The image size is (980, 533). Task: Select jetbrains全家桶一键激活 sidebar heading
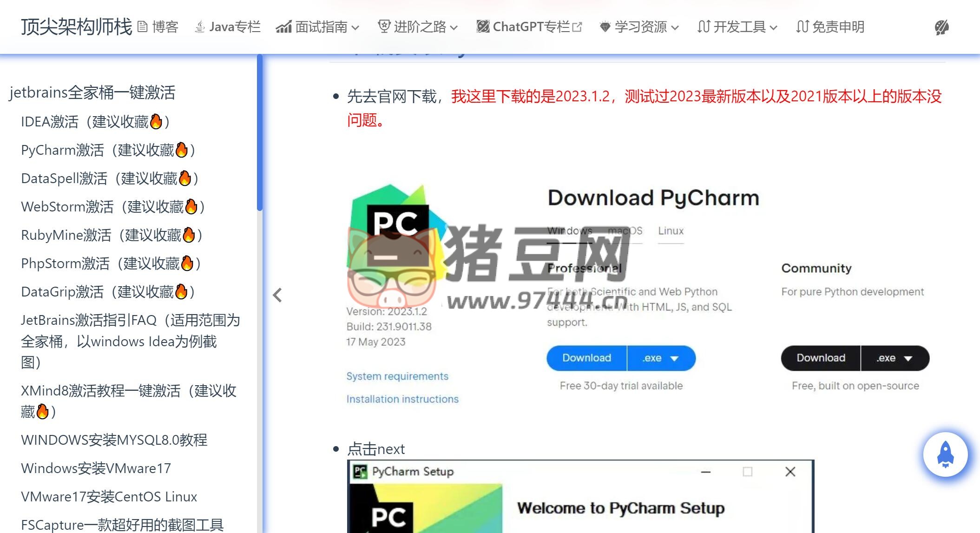[92, 92]
